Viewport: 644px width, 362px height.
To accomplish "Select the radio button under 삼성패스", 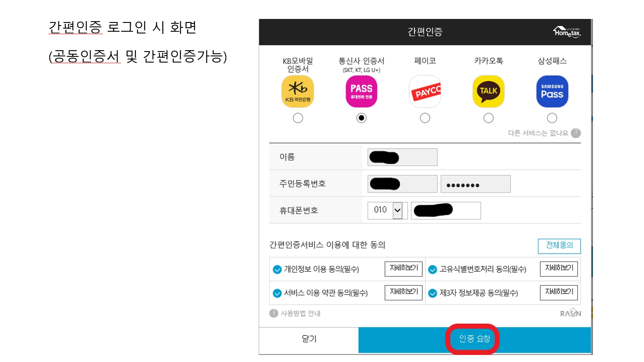I will point(552,118).
